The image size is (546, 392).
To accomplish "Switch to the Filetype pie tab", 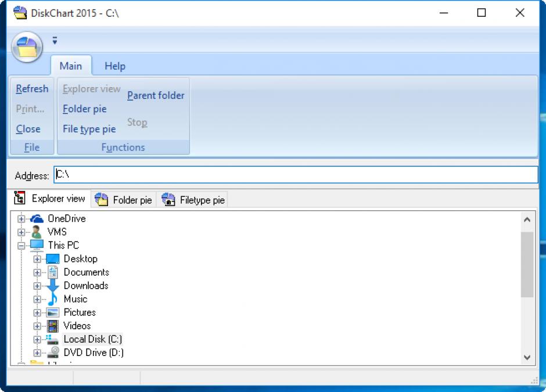I will pos(193,200).
